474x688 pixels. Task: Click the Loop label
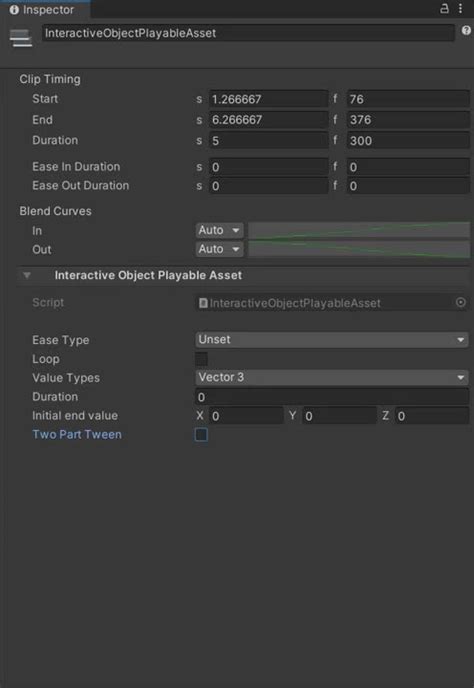[46, 359]
